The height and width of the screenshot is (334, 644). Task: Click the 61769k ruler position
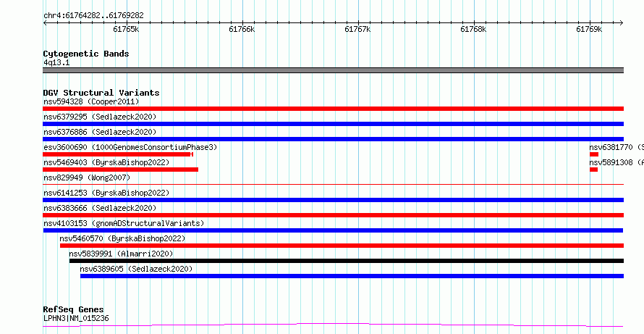pos(590,29)
